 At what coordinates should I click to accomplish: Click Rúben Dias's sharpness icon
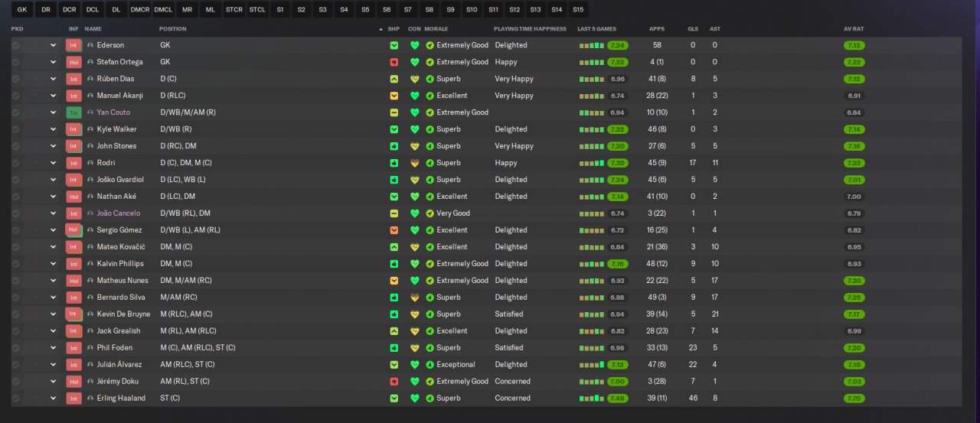394,79
